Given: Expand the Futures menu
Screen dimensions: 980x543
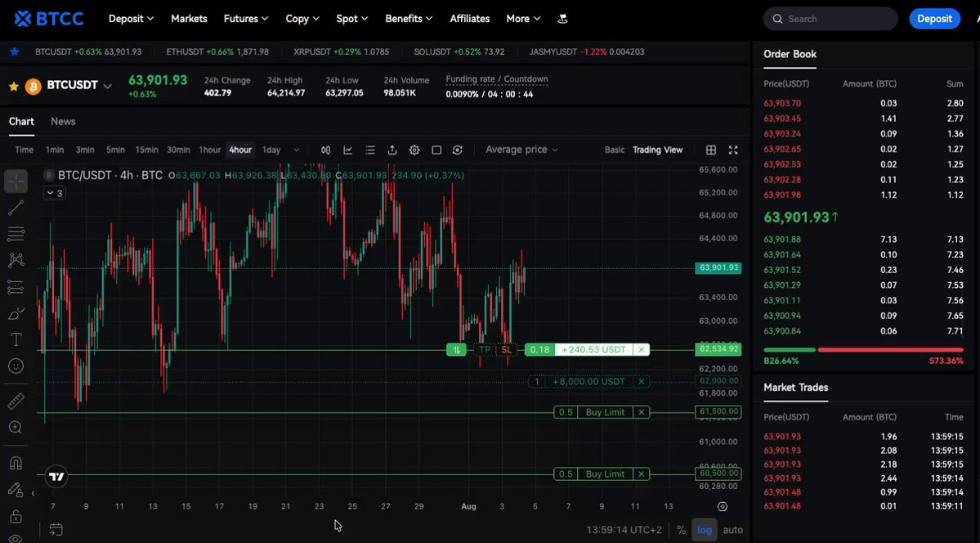Looking at the screenshot, I should pyautogui.click(x=246, y=19).
